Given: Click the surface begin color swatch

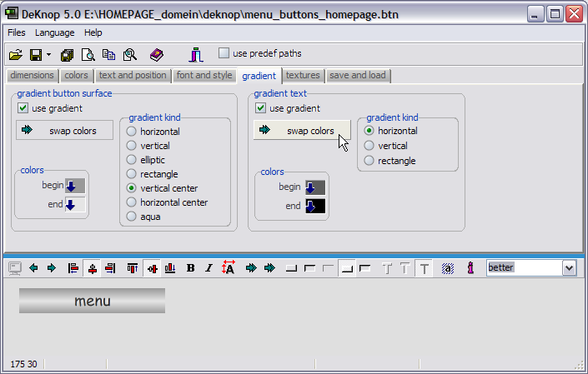Looking at the screenshot, I should 75,186.
